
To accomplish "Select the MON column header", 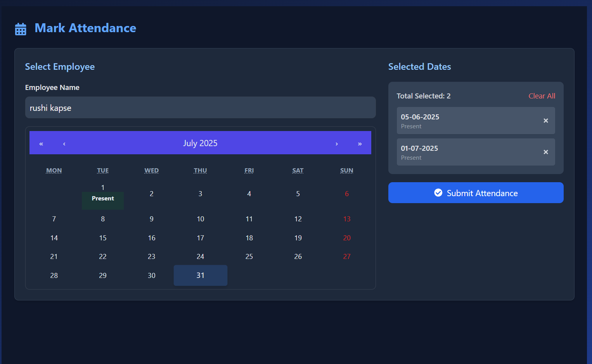I will [x=54, y=170].
